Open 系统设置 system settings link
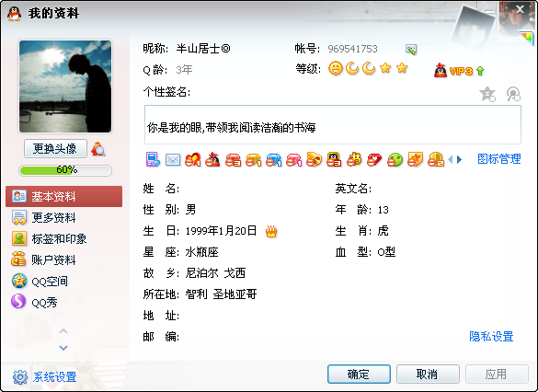Viewport: 538px width, 392px height. 55,377
